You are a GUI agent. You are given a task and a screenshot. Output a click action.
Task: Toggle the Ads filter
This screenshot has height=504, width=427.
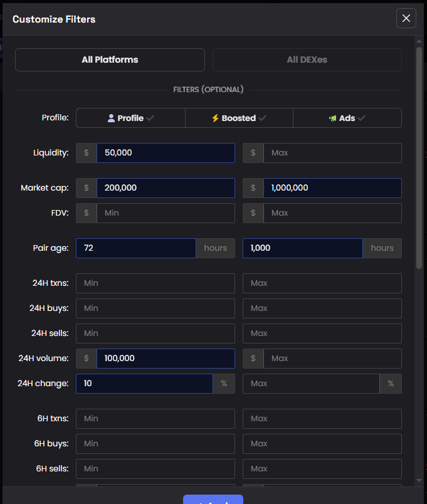click(x=347, y=118)
